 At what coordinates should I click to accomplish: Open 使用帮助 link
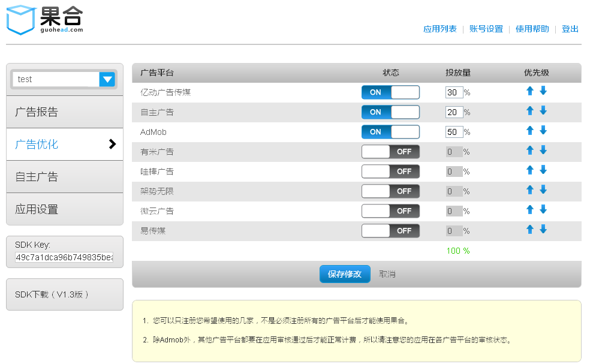click(532, 29)
